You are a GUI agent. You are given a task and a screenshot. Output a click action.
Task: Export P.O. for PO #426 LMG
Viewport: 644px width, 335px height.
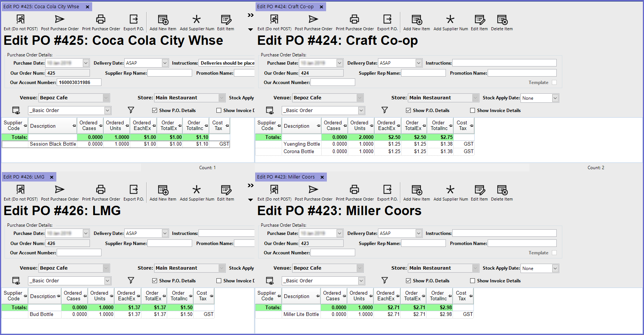pyautogui.click(x=134, y=193)
